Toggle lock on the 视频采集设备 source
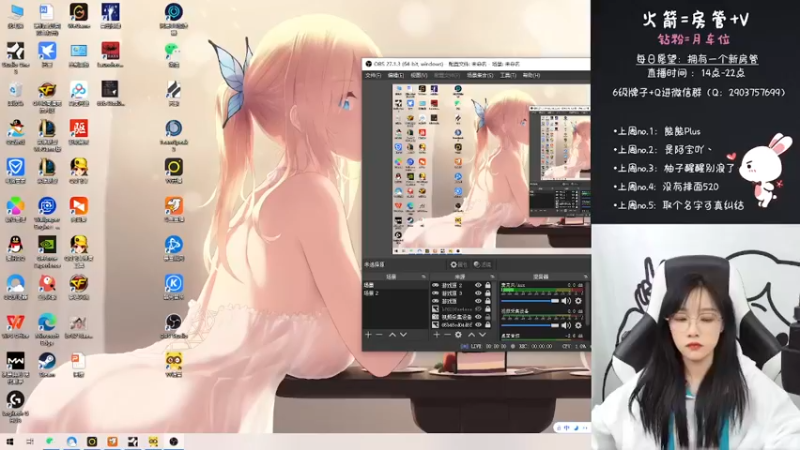This screenshot has height=450, width=800. (488, 317)
